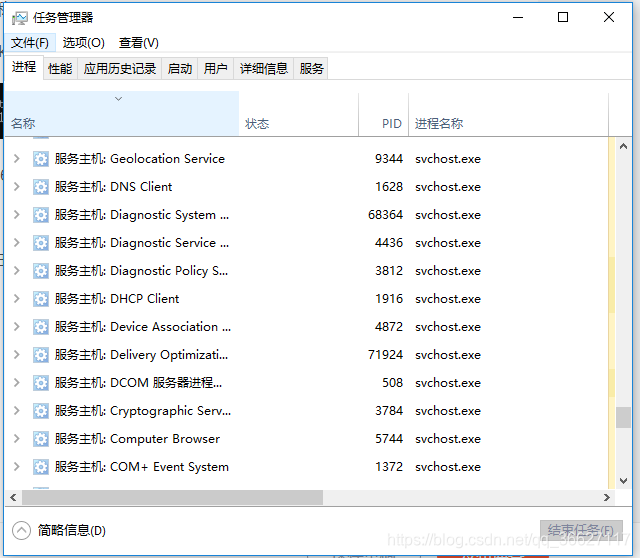Click the vertical scrollbar thumb
The height and width of the screenshot is (558, 640).
click(623, 417)
